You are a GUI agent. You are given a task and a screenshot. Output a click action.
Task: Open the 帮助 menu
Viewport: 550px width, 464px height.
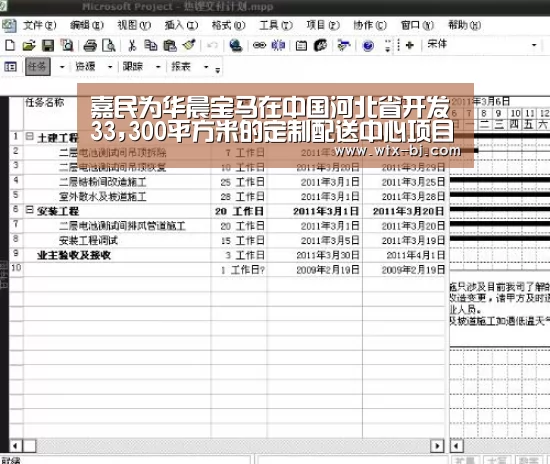coord(464,25)
